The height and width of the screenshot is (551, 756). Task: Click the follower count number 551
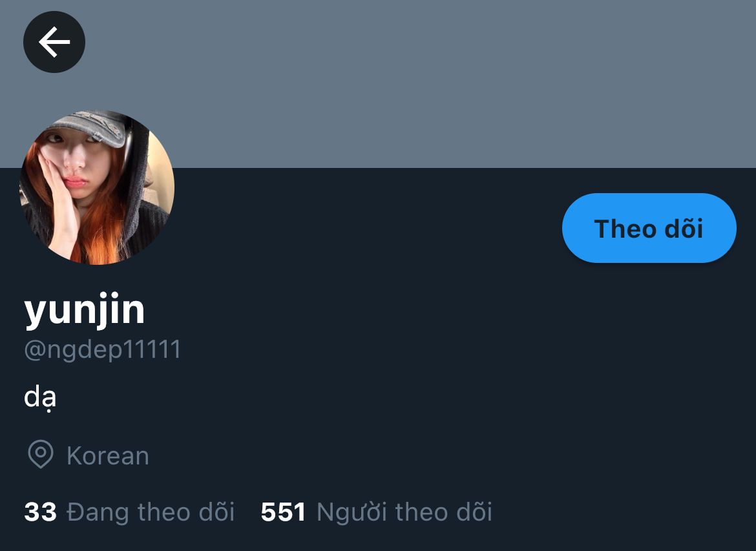(x=283, y=512)
